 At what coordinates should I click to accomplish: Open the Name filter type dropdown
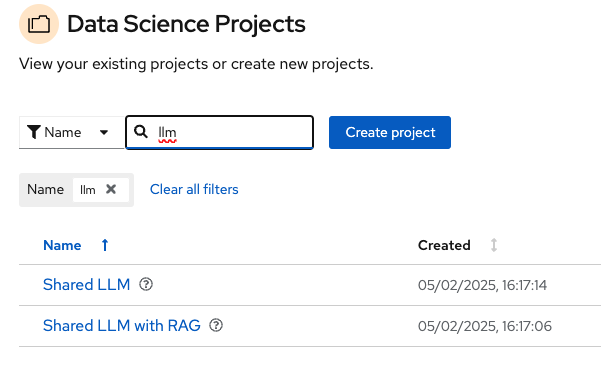pyautogui.click(x=72, y=133)
